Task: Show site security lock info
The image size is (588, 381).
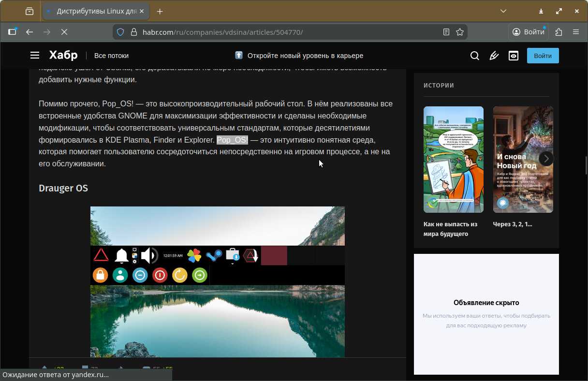Action: pos(133,32)
